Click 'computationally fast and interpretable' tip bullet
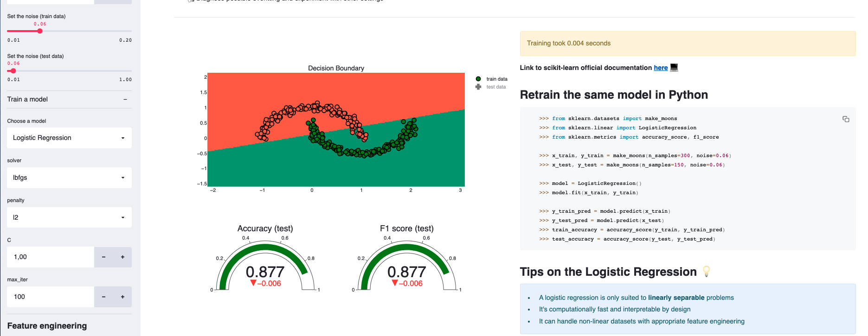 (x=615, y=309)
